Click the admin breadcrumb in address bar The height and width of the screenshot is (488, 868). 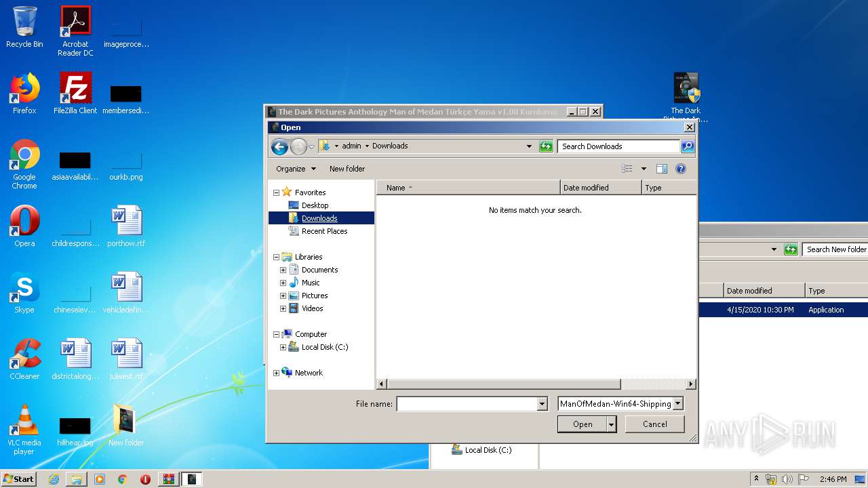coord(351,146)
